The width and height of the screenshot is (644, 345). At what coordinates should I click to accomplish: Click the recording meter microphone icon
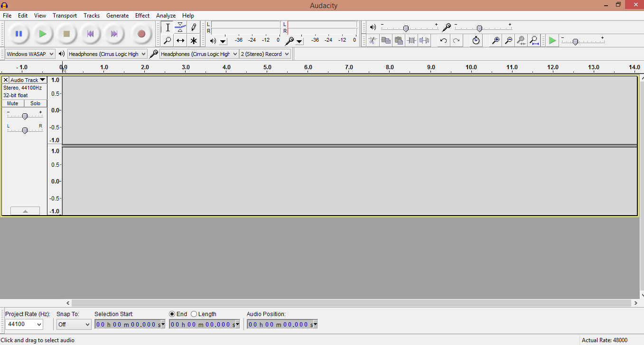pos(289,41)
